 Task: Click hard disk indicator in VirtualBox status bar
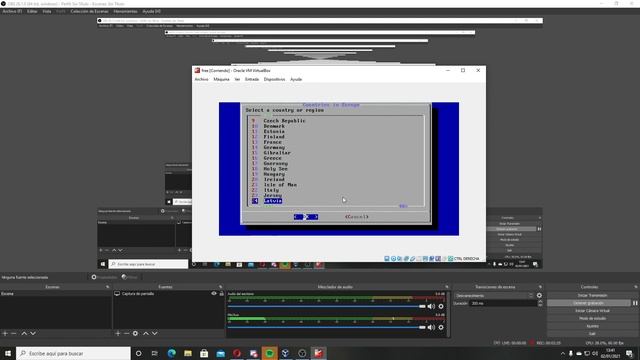pyautogui.click(x=387, y=259)
